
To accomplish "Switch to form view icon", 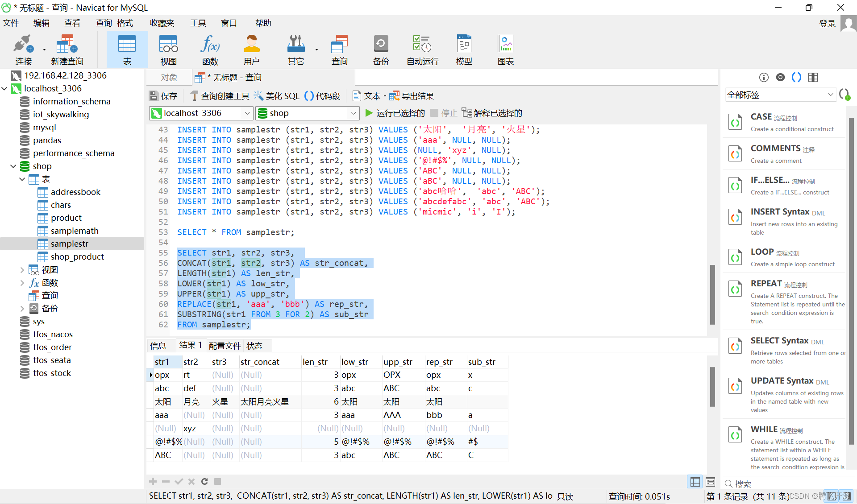I will (x=711, y=482).
